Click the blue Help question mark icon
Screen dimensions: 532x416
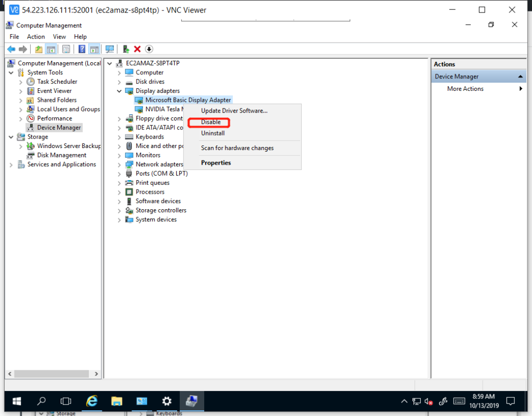click(x=82, y=49)
